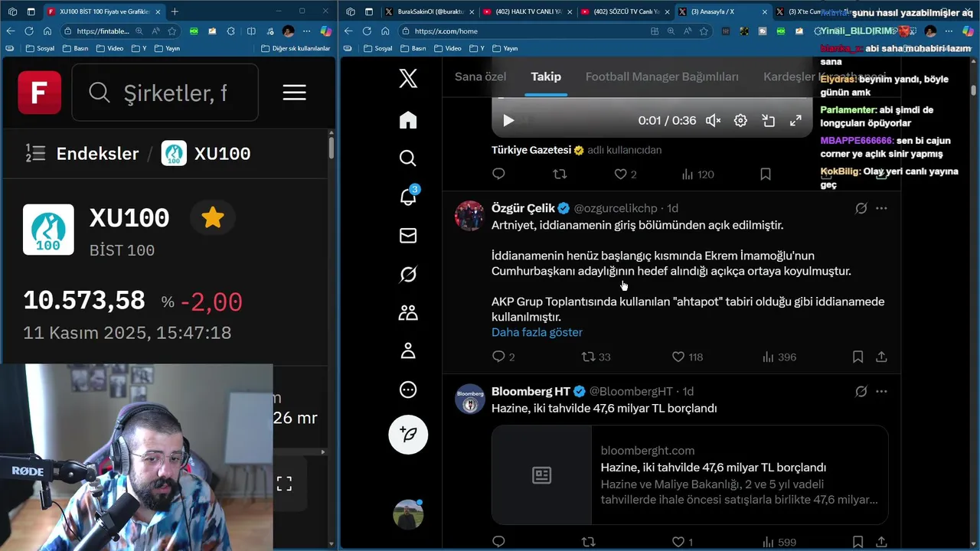Open video settings gear
The height and width of the screenshot is (551, 980).
pos(740,120)
